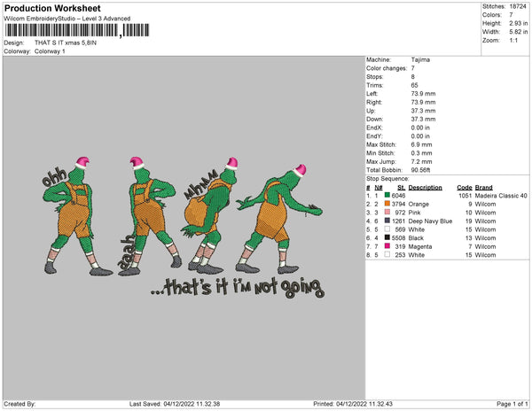Viewport: 532px width, 411px height.
Task: Click the Brand column header
Action: [x=483, y=187]
